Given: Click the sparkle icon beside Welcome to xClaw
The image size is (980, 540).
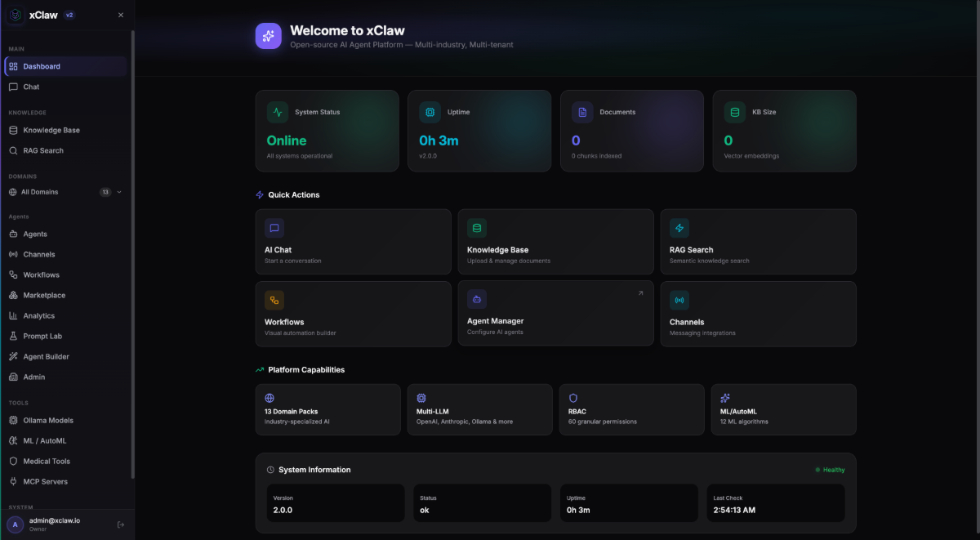Looking at the screenshot, I should tap(269, 36).
